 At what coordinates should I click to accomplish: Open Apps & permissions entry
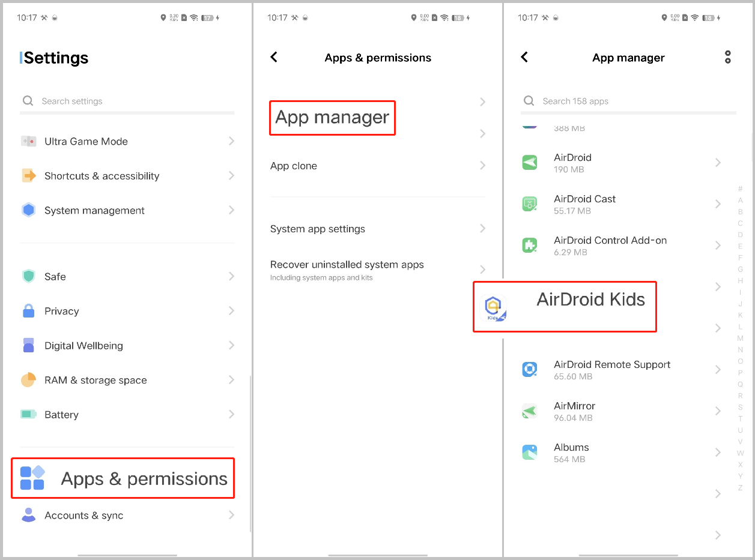[123, 478]
